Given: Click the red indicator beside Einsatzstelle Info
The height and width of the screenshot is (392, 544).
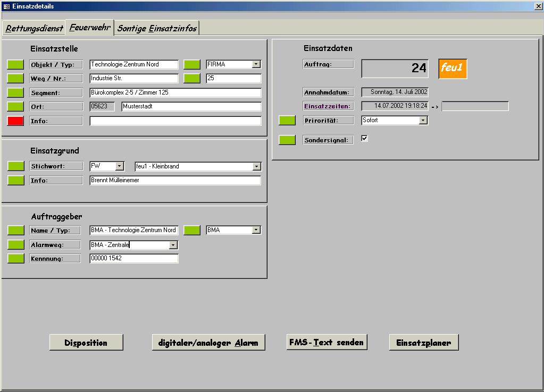Looking at the screenshot, I should [15, 121].
